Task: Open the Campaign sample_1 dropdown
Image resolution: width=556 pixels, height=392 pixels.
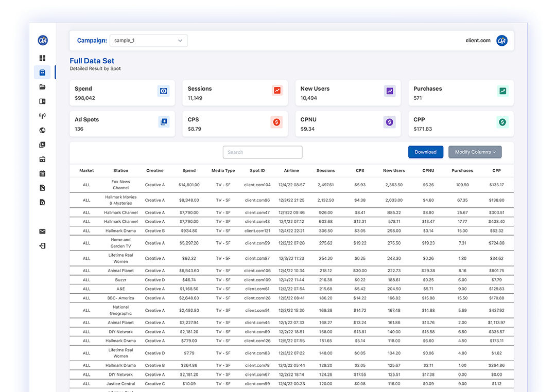Action: coord(149,41)
